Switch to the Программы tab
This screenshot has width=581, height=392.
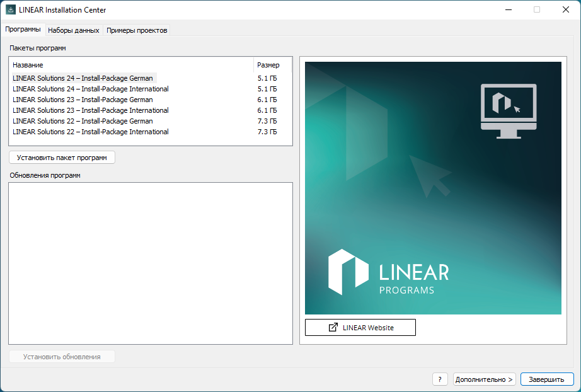click(23, 30)
